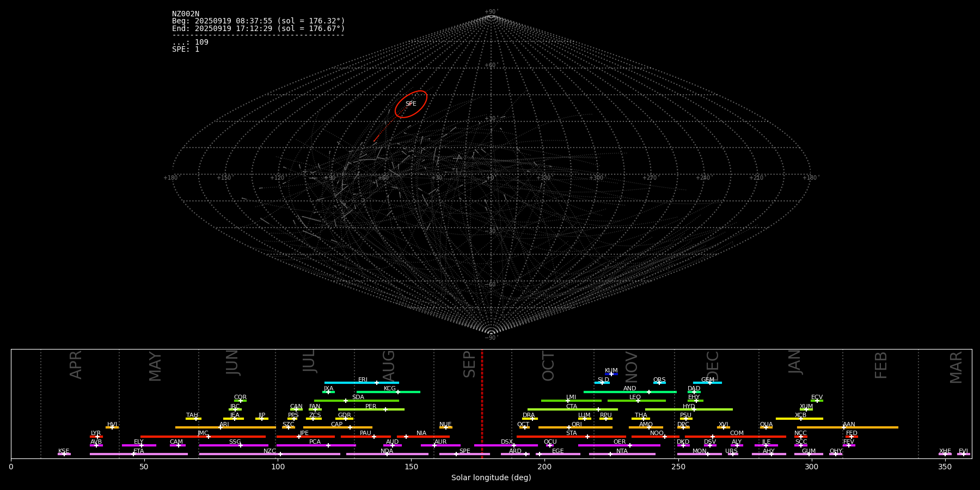Select the JXA shower label
Screen dimensions: 980x490
pyautogui.click(x=328, y=389)
